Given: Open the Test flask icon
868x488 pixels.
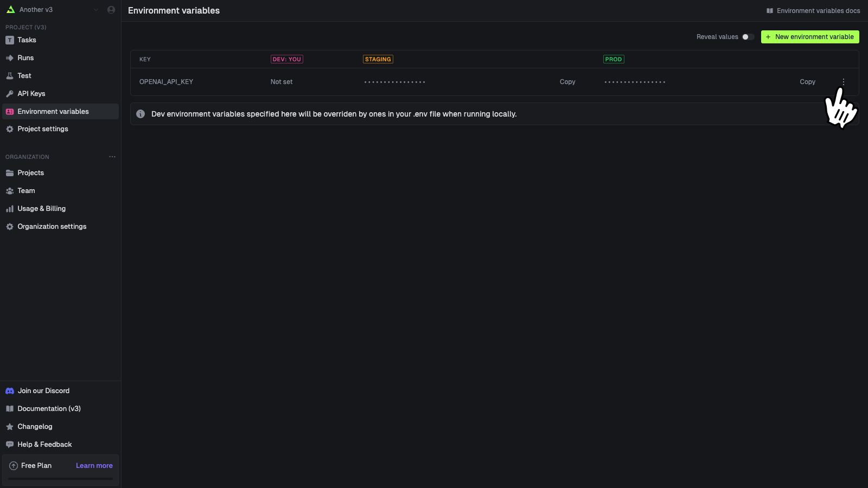Looking at the screenshot, I should 10,75.
